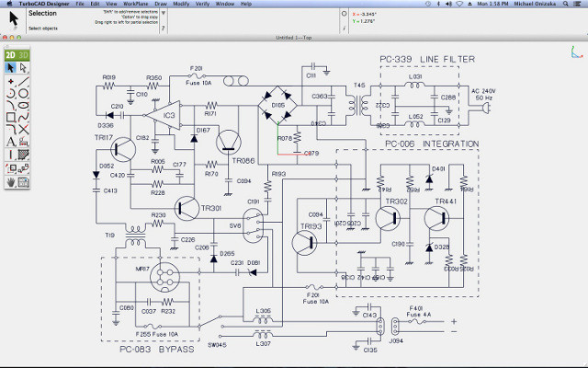Select the white arrow direct selection tool

pos(23,67)
